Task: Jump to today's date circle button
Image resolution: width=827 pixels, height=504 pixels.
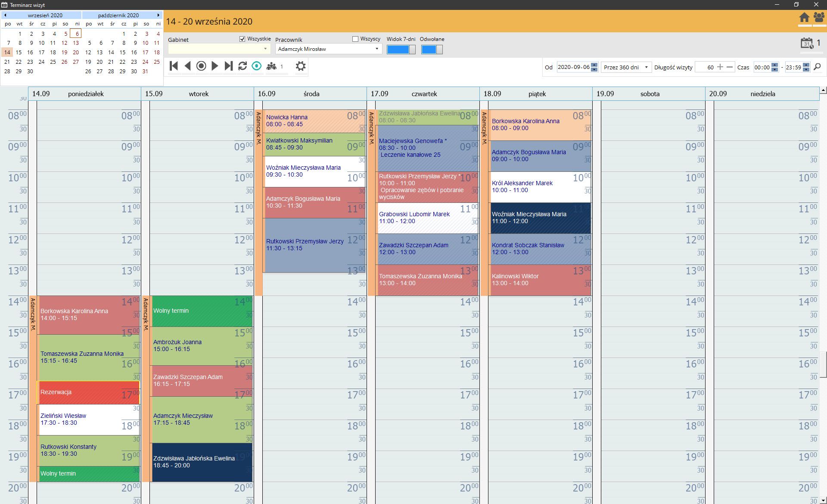Action: point(201,66)
